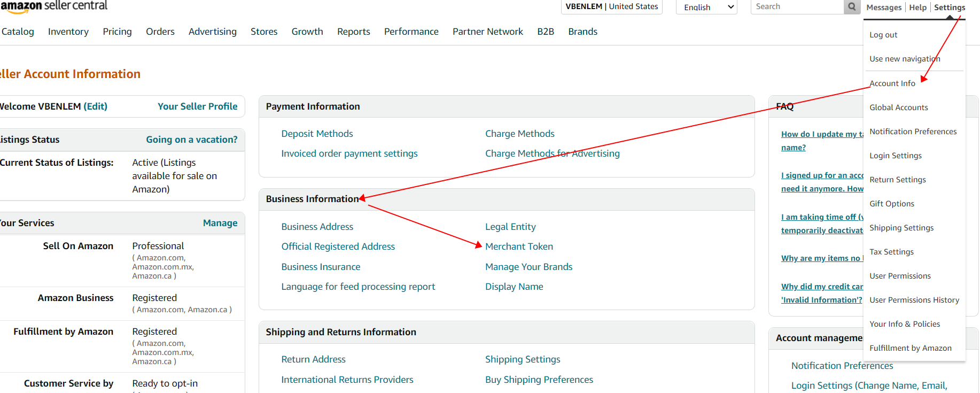Screen dimensions: 980x393
Task: Open the Partner Network navigation menu
Action: click(488, 32)
